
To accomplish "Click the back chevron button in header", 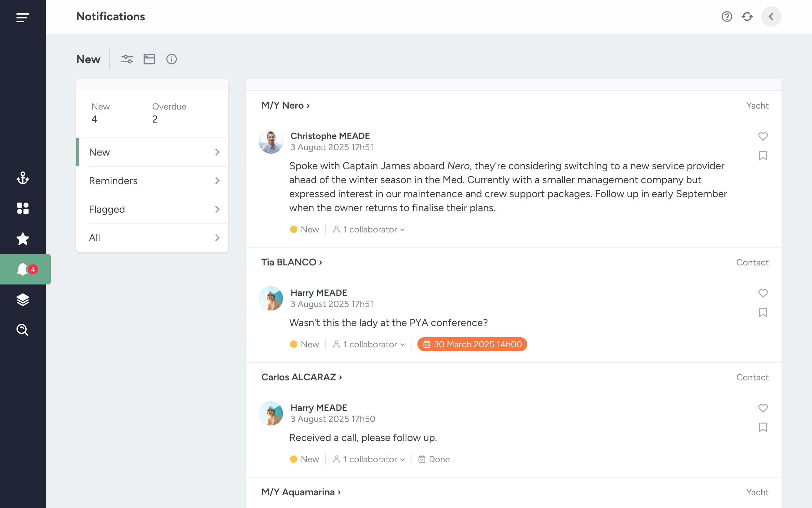I will coord(771,17).
